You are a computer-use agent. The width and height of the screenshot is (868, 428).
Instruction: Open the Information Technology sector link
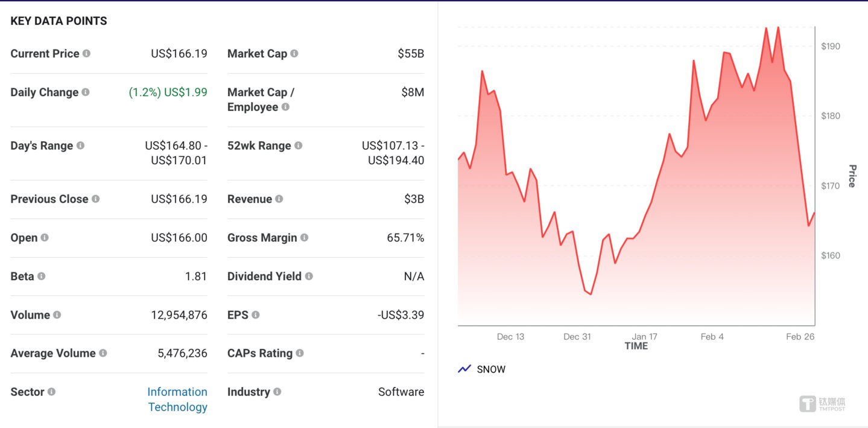click(x=177, y=399)
